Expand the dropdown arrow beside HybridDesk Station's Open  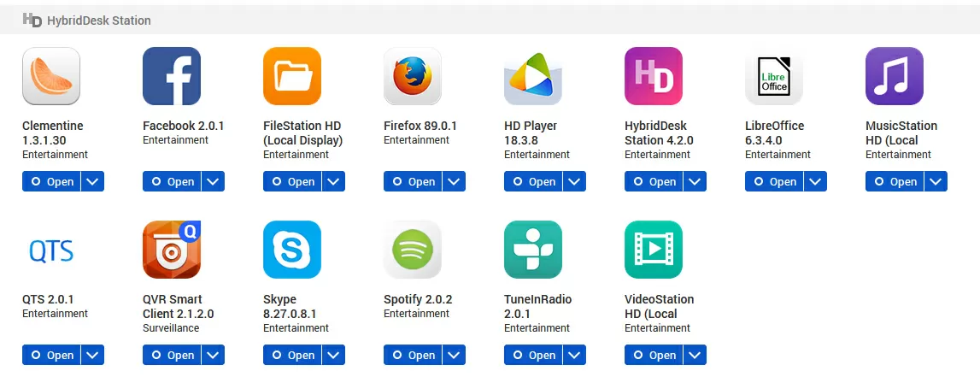(695, 181)
